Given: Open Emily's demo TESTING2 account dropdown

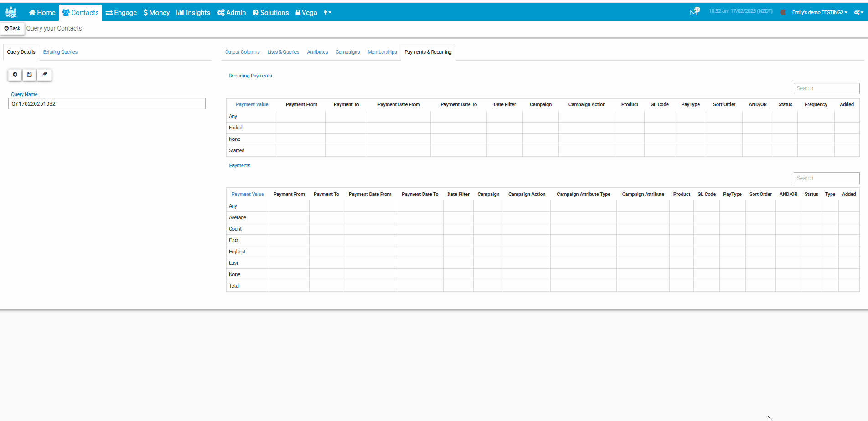Looking at the screenshot, I should tap(820, 12).
